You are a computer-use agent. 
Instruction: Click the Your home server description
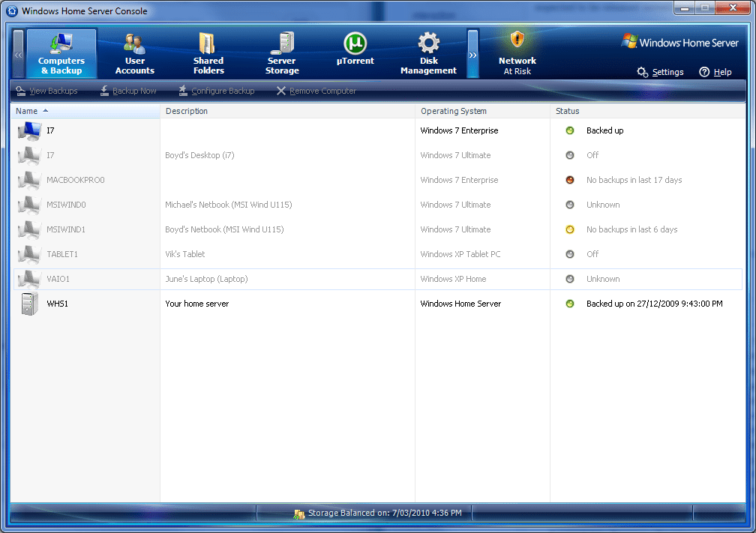[x=196, y=304]
